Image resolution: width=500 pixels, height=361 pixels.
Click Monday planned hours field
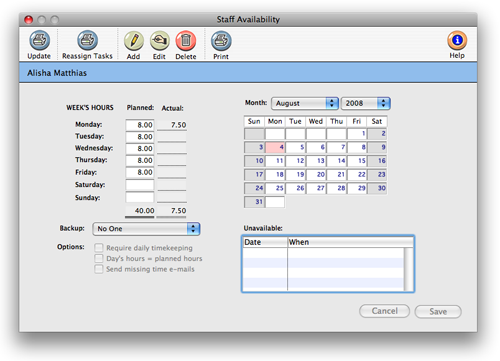click(140, 125)
